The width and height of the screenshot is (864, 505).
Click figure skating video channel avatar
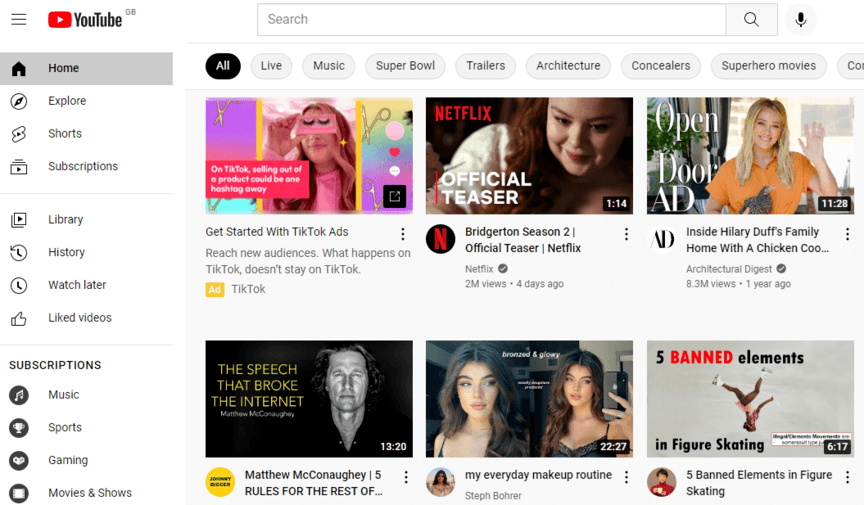point(662,482)
